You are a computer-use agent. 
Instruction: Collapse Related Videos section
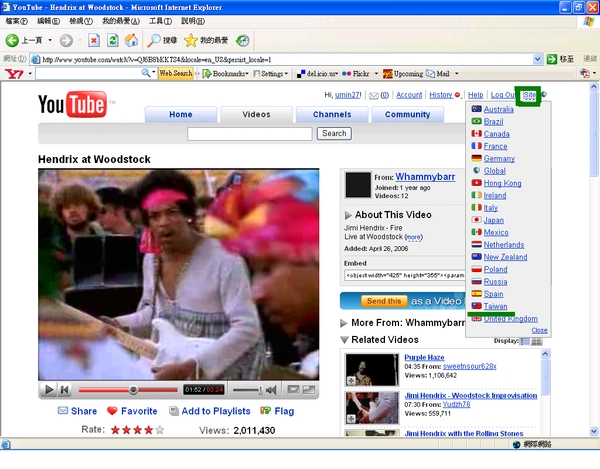tap(344, 340)
